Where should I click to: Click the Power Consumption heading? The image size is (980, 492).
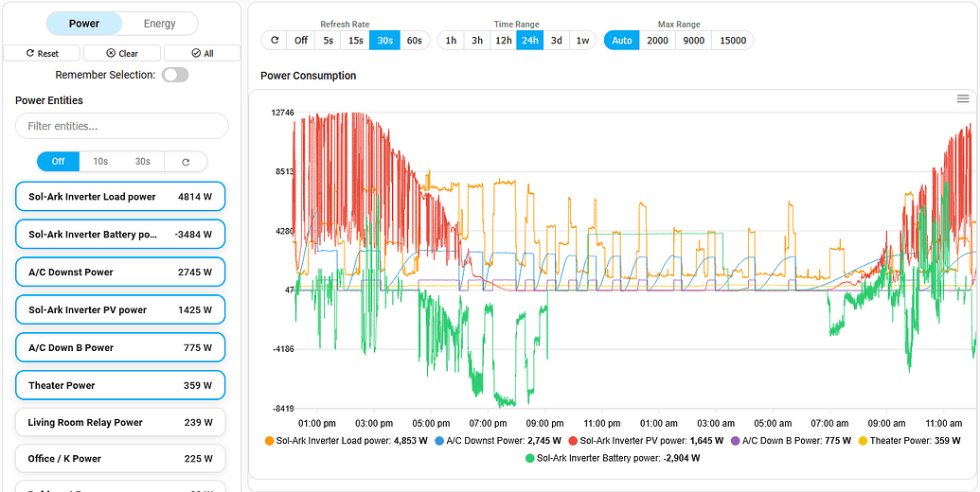pos(308,76)
